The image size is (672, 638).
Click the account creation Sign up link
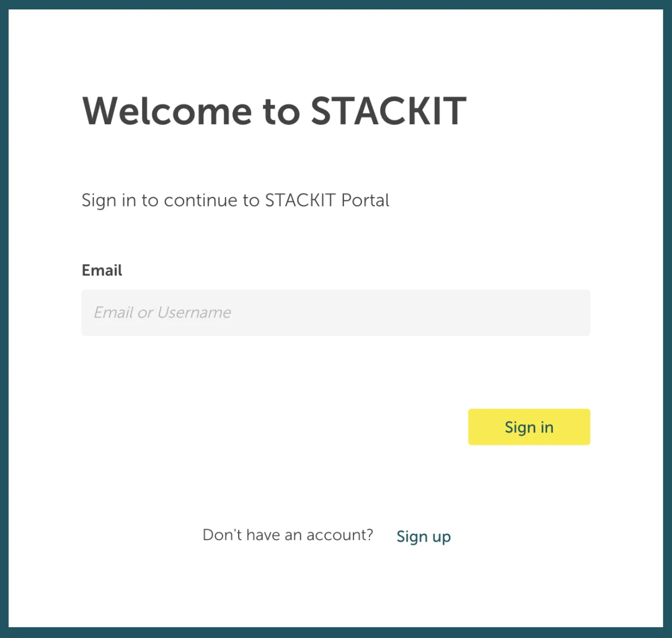point(423,536)
